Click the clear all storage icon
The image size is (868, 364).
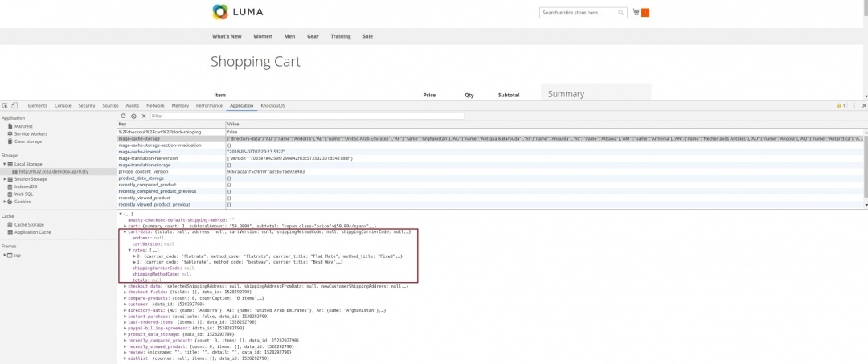(133, 116)
